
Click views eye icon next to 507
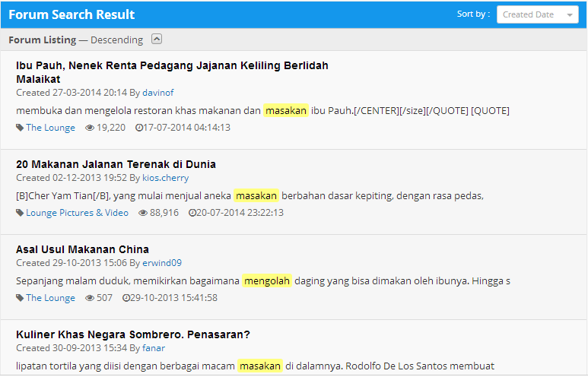pyautogui.click(x=90, y=298)
